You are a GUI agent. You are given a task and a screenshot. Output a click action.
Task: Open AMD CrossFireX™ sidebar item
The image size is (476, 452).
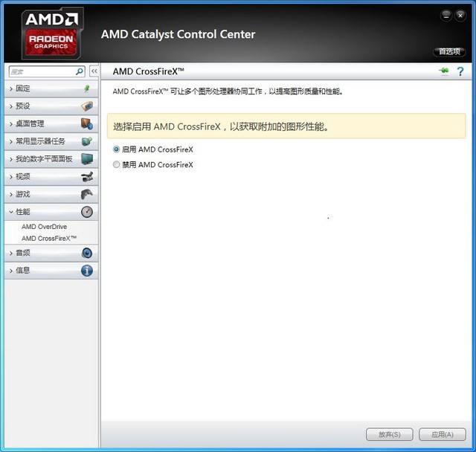click(49, 239)
